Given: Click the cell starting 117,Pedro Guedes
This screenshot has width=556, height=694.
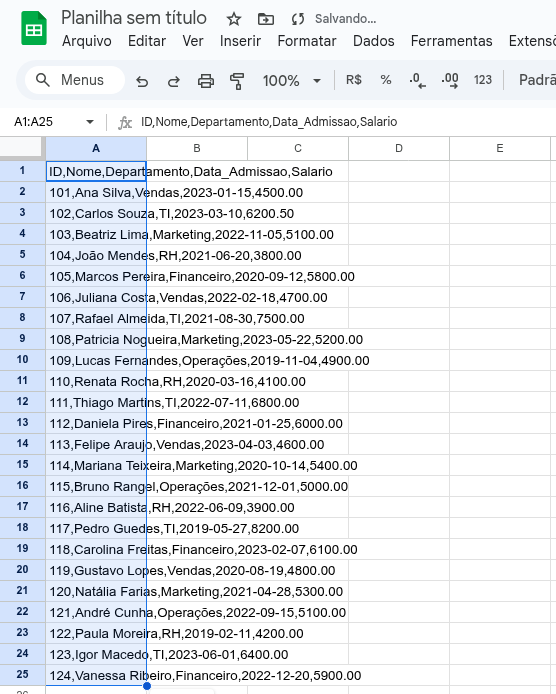Looking at the screenshot, I should (x=96, y=528).
